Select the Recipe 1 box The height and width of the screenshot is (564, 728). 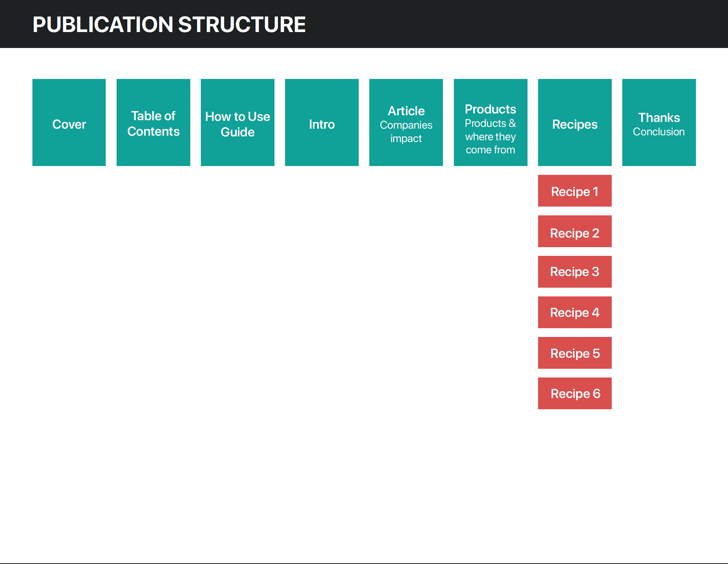click(x=574, y=191)
